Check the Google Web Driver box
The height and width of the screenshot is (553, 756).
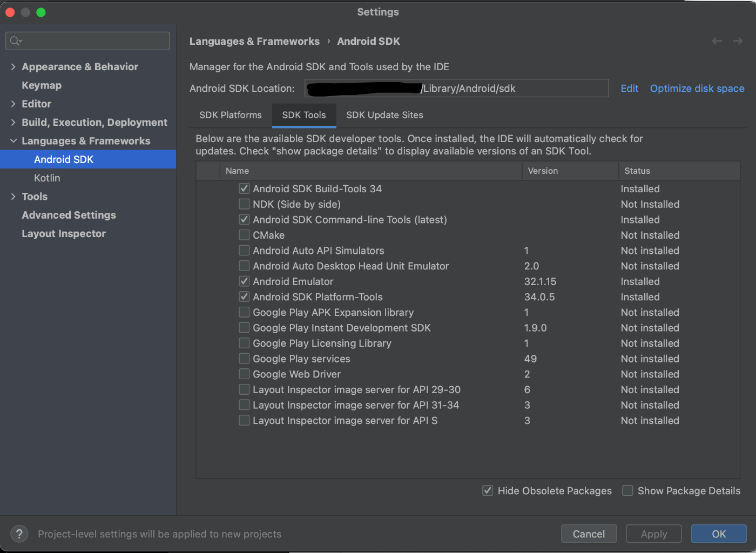(244, 374)
